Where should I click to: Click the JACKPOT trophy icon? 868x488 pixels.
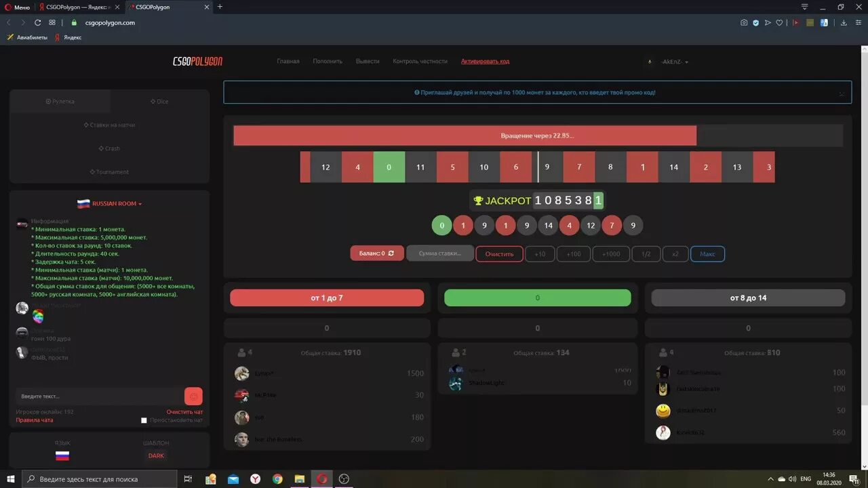[x=478, y=201]
